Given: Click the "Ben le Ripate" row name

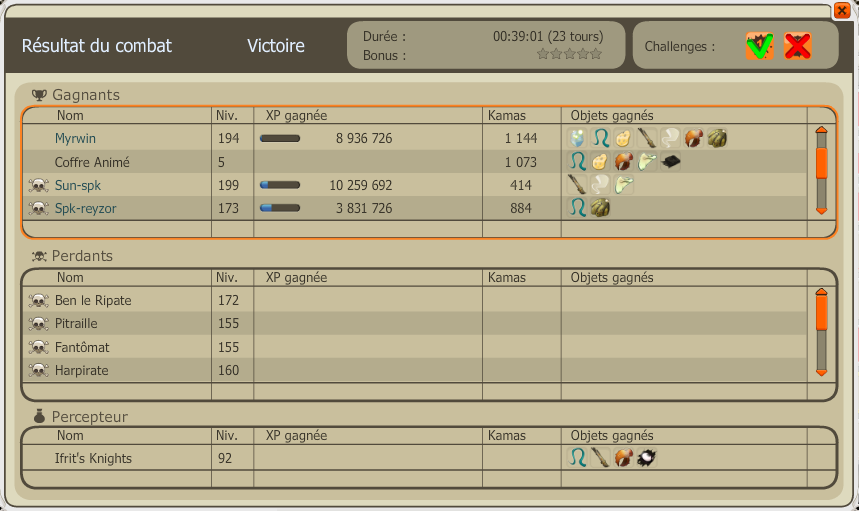Looking at the screenshot, I should pos(93,301).
